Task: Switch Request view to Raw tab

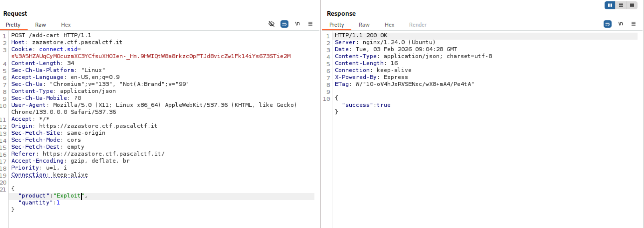Action: (x=40, y=25)
